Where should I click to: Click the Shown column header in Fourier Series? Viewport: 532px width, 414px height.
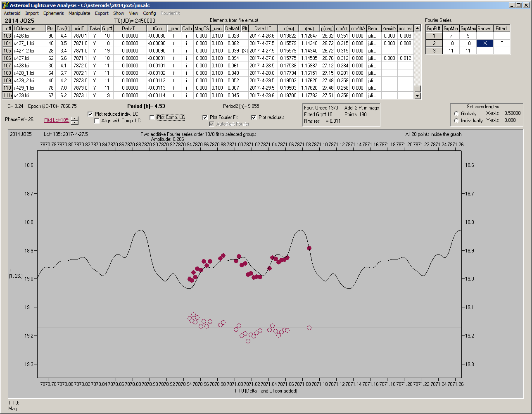pos(484,29)
